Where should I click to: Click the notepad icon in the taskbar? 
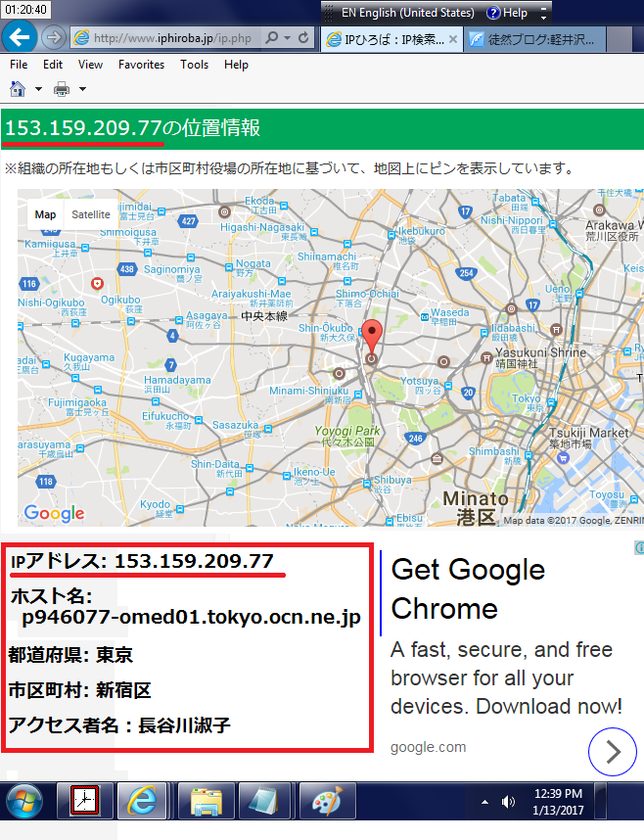(x=264, y=801)
